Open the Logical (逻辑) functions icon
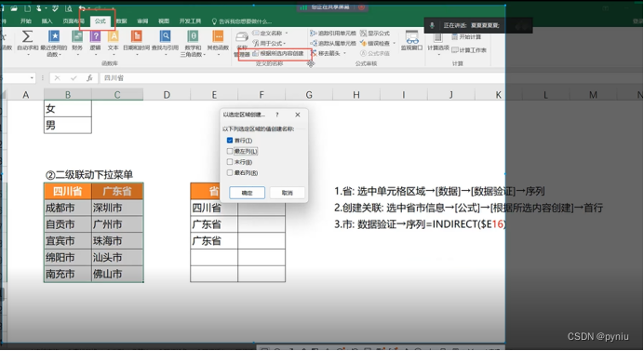This screenshot has height=351, width=644. point(95,36)
